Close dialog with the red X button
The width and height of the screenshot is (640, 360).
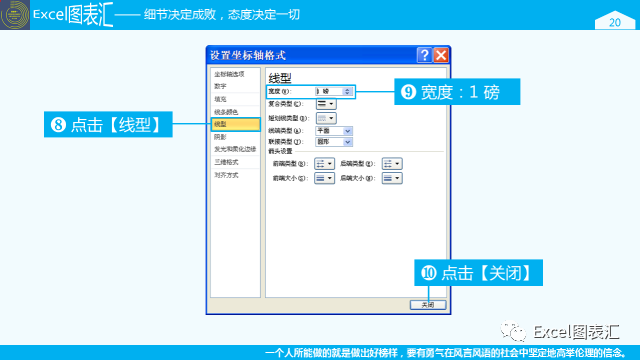click(x=441, y=55)
